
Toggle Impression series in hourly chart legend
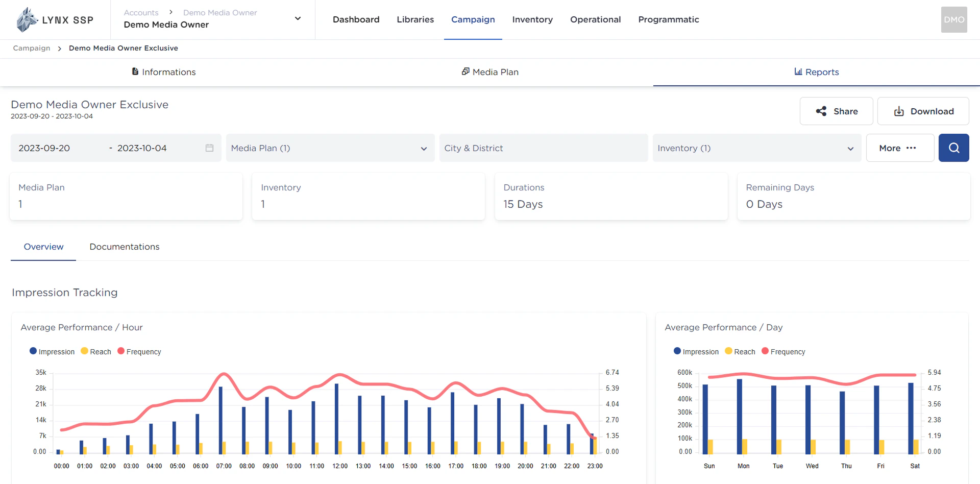pyautogui.click(x=52, y=352)
